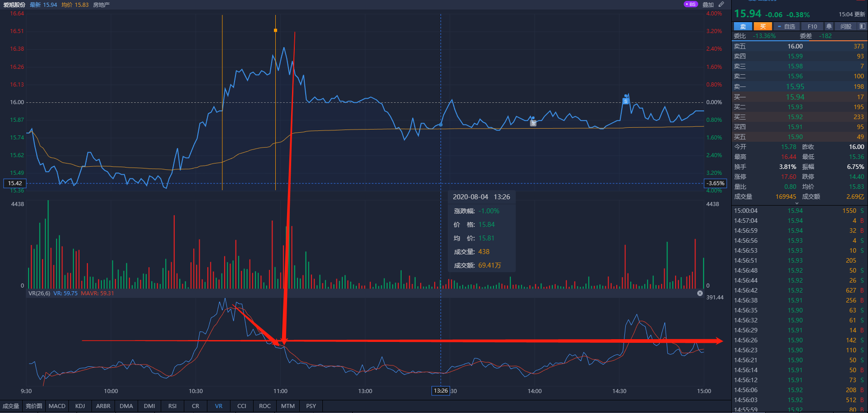Select the KDJ indicator tab
868x413 pixels.
coord(80,406)
